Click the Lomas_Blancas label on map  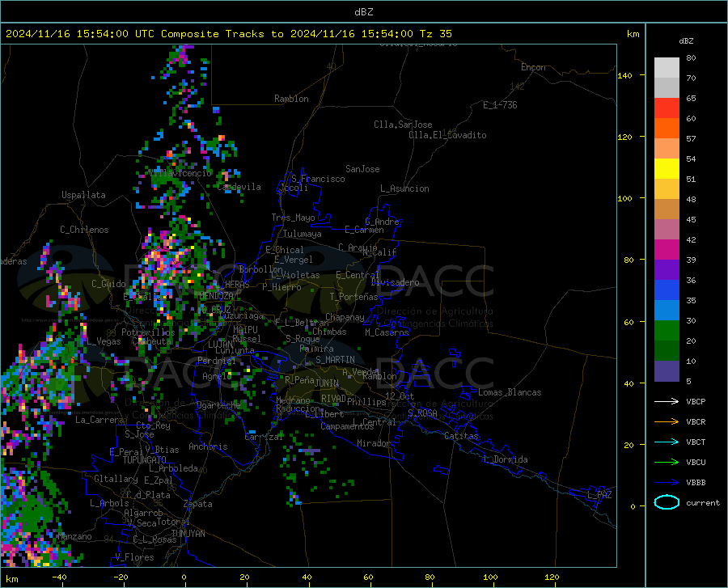pyautogui.click(x=510, y=392)
